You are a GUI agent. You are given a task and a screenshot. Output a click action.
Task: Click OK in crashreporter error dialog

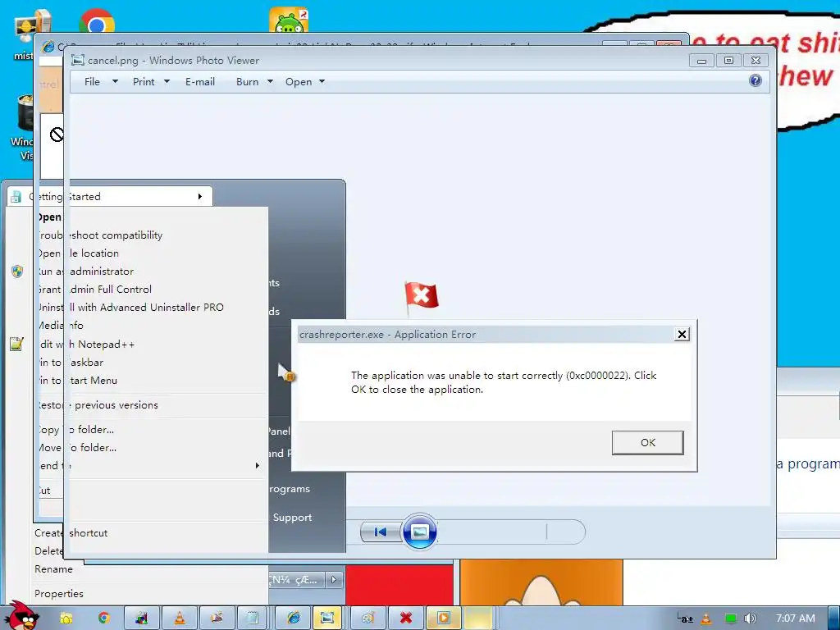(648, 442)
